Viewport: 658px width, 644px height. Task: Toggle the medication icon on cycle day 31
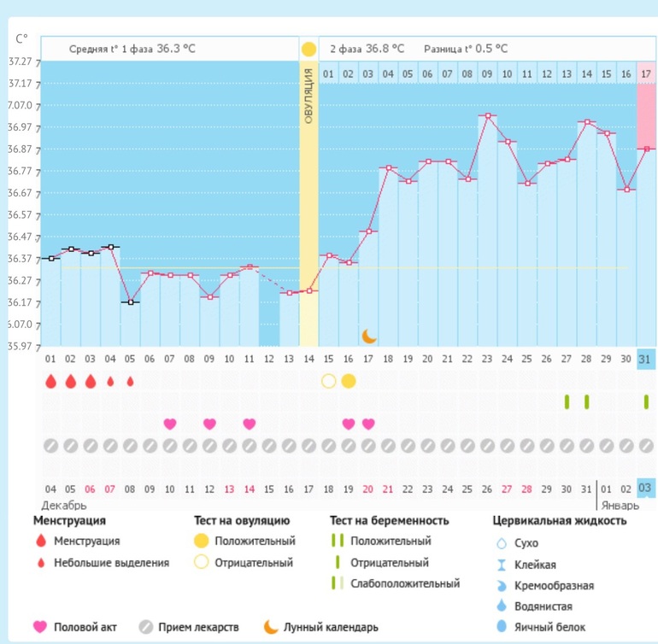(x=646, y=445)
